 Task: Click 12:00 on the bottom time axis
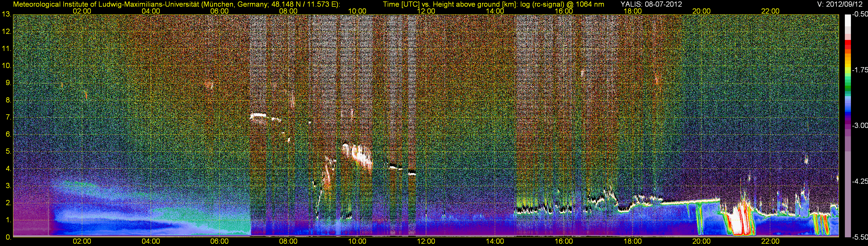pos(426,241)
